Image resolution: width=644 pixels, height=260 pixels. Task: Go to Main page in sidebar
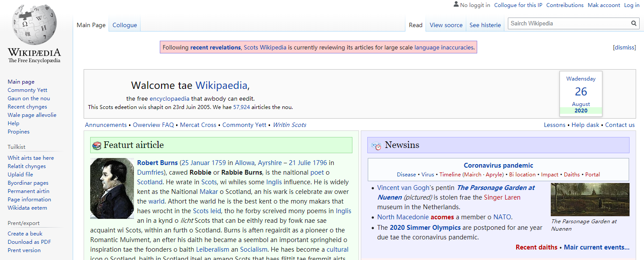(21, 82)
